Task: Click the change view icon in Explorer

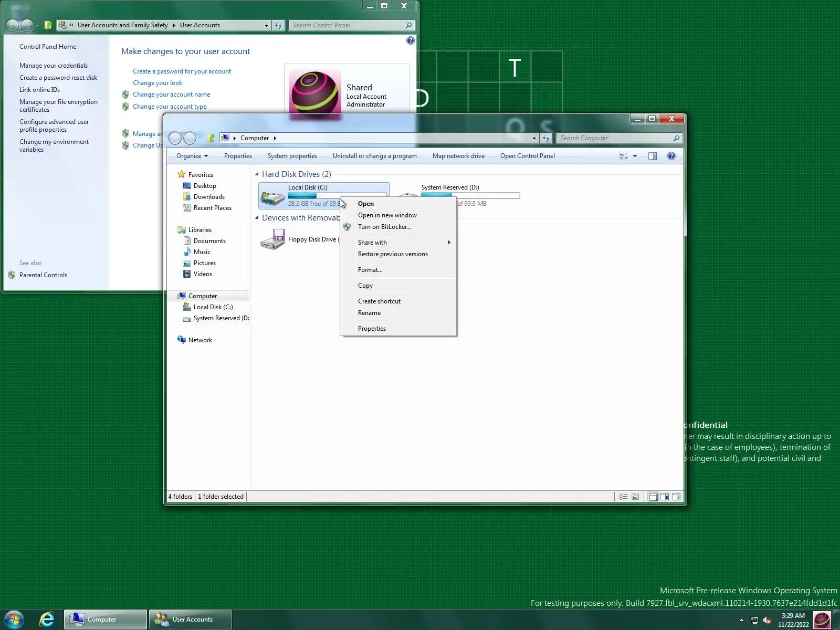Action: pos(624,156)
